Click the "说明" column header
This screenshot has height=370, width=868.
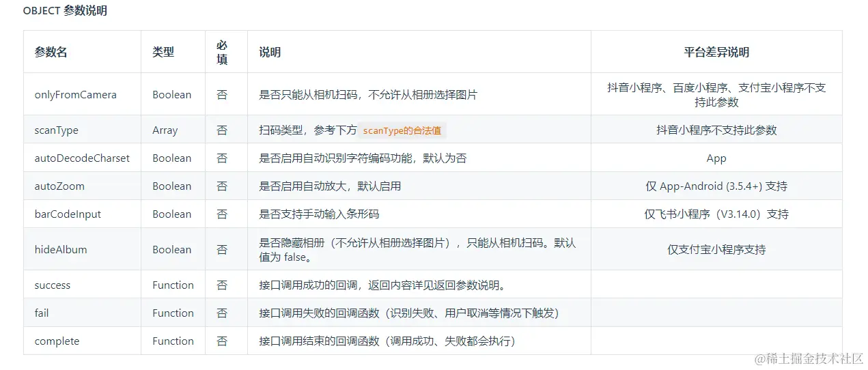click(270, 52)
